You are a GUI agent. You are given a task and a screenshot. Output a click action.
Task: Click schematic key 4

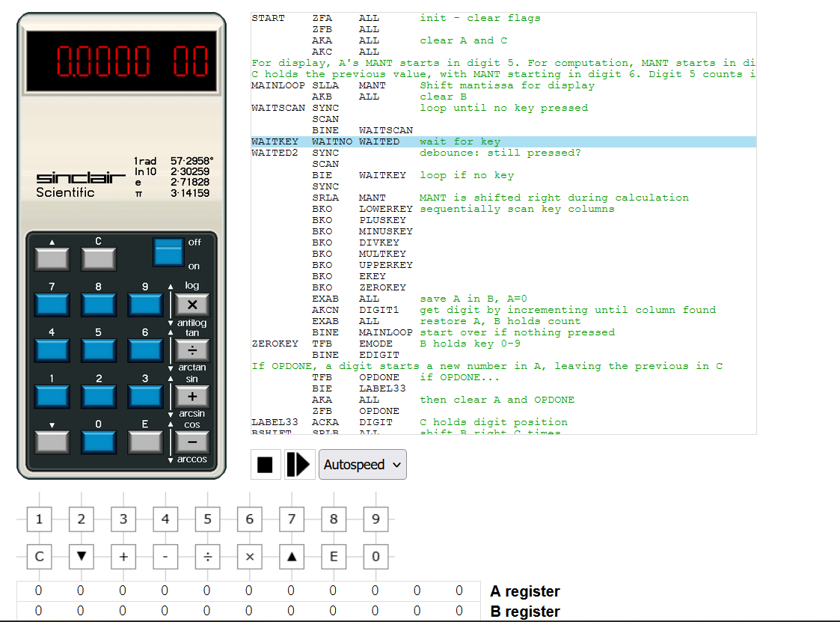[x=165, y=519]
